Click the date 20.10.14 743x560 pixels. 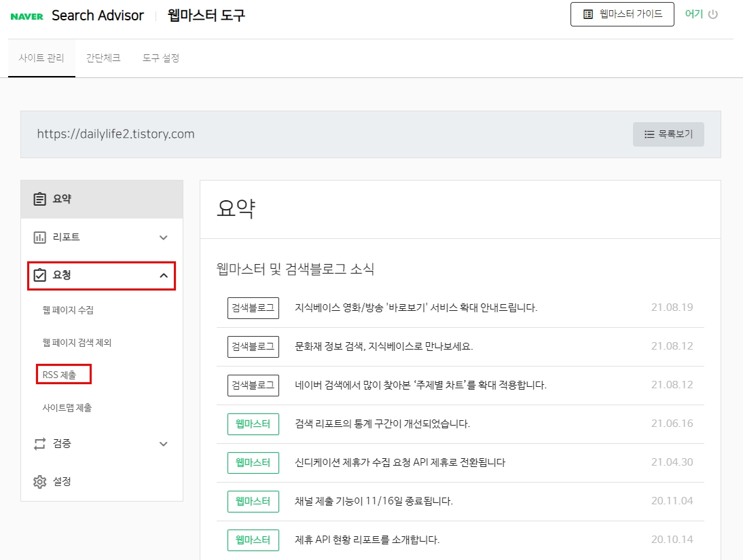672,540
